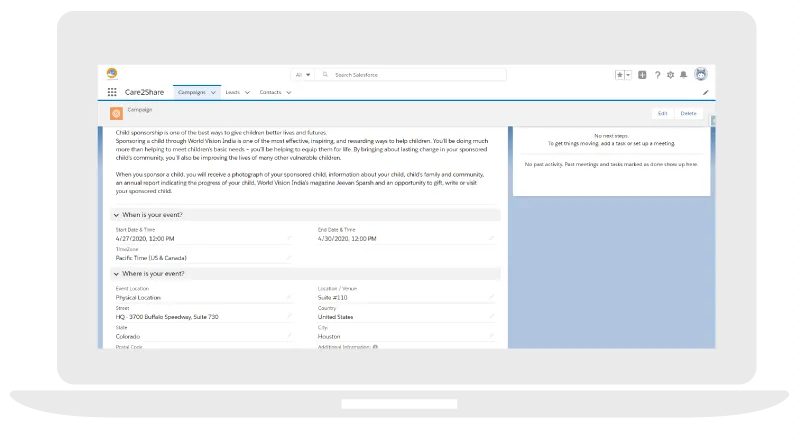This screenshot has width=800, height=435.
Task: Click the search magnifier icon
Action: click(325, 74)
